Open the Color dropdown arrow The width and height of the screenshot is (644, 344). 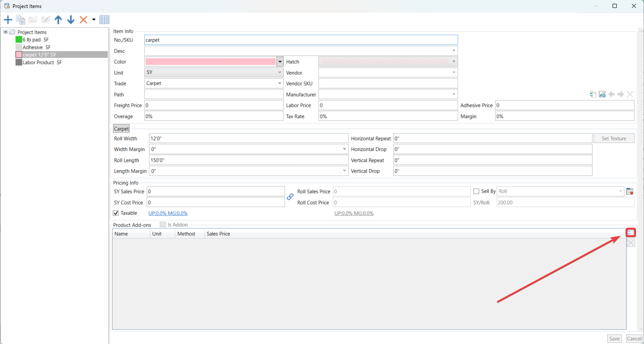point(280,62)
